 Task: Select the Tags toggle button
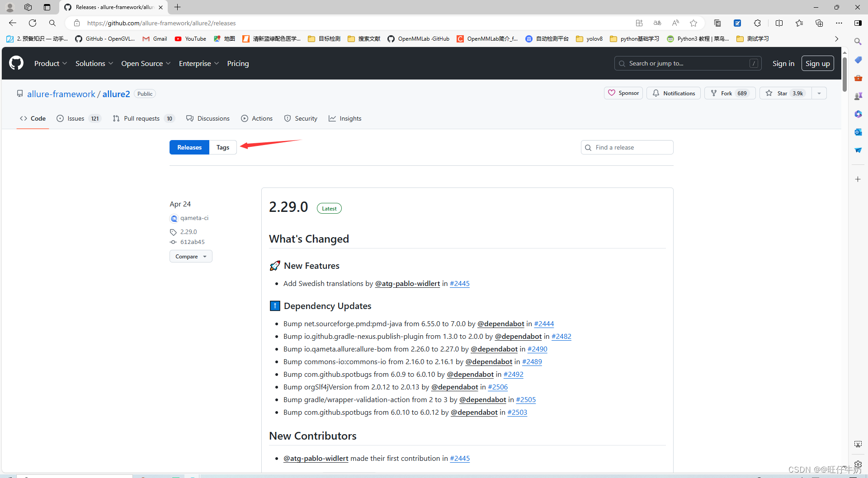click(223, 147)
